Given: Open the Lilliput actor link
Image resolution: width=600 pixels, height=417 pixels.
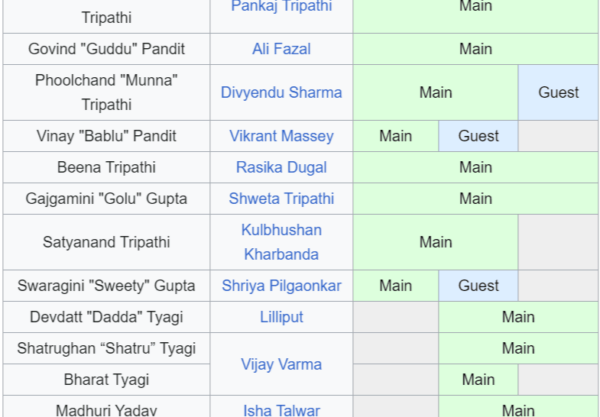Looking at the screenshot, I should (x=281, y=317).
